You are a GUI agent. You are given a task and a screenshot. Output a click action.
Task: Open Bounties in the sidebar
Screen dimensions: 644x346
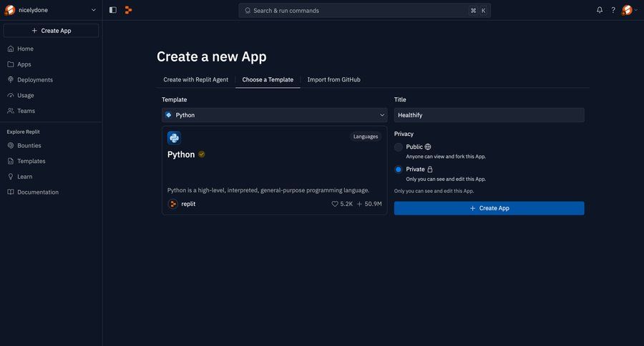[51, 145]
